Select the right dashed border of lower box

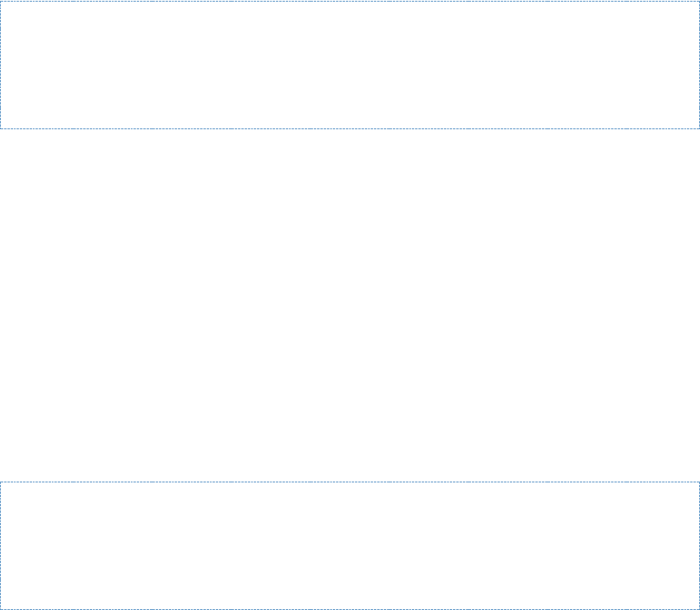coord(698,546)
